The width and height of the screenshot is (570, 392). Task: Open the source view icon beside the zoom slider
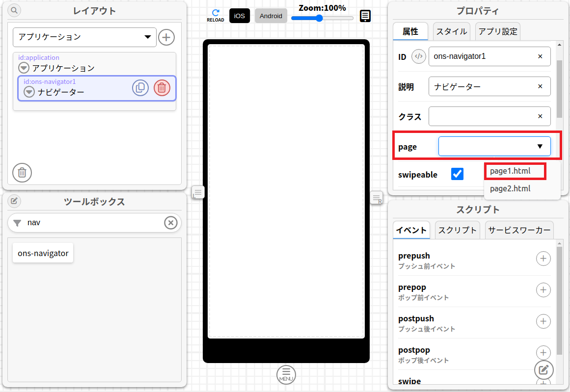[365, 16]
